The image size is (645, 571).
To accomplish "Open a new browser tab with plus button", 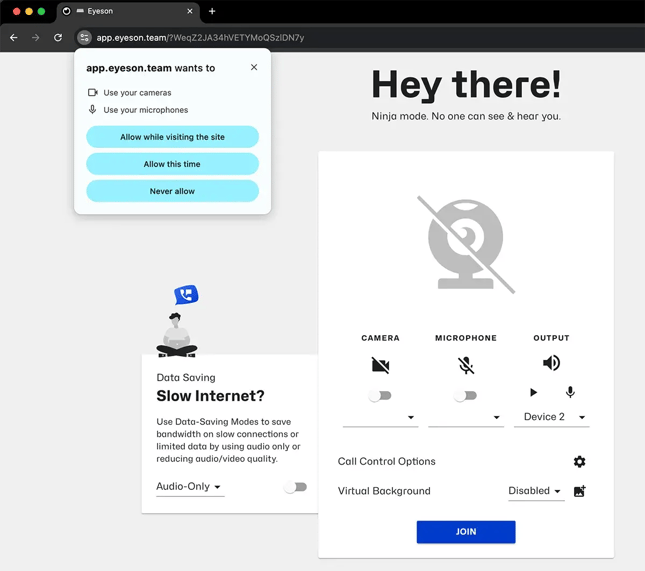I will click(x=212, y=11).
